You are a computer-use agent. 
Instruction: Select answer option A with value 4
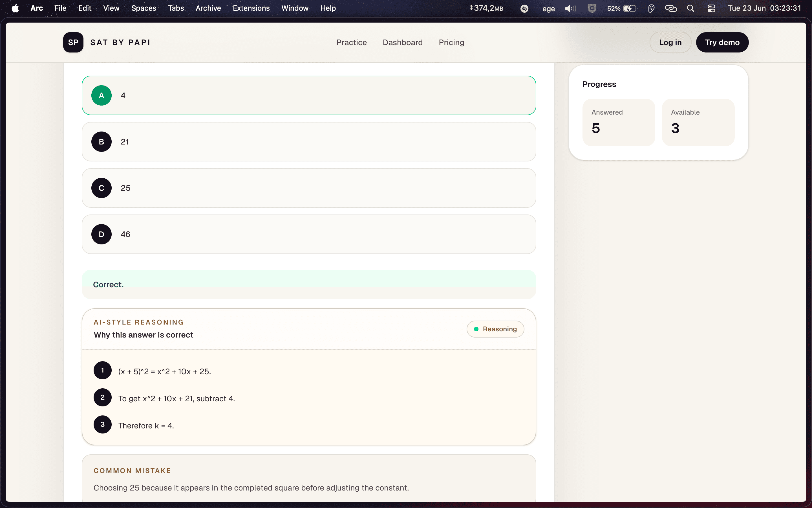click(x=309, y=95)
